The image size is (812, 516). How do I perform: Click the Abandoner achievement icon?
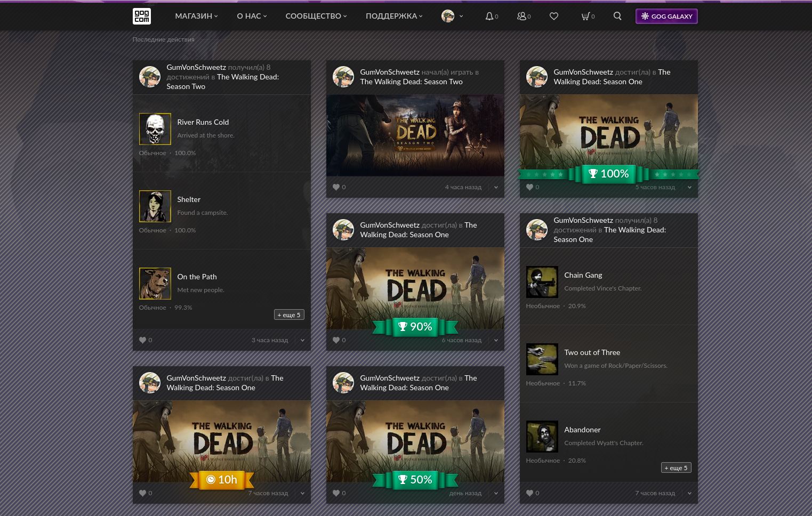542,437
